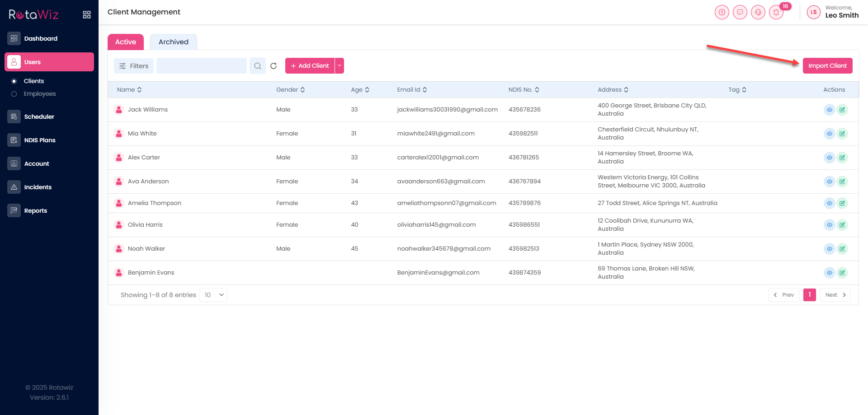
Task: Switch to the Archived tab
Action: pos(174,42)
